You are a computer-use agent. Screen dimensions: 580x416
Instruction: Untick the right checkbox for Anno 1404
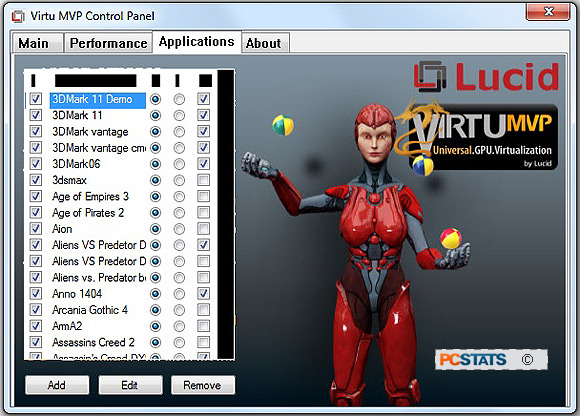pyautogui.click(x=203, y=294)
